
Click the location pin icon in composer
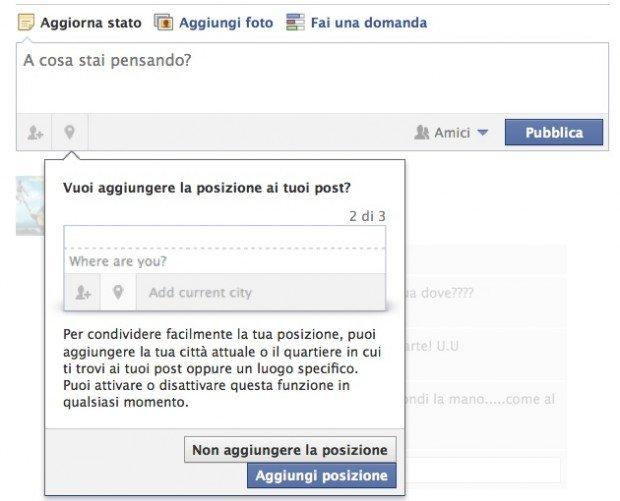(70, 132)
